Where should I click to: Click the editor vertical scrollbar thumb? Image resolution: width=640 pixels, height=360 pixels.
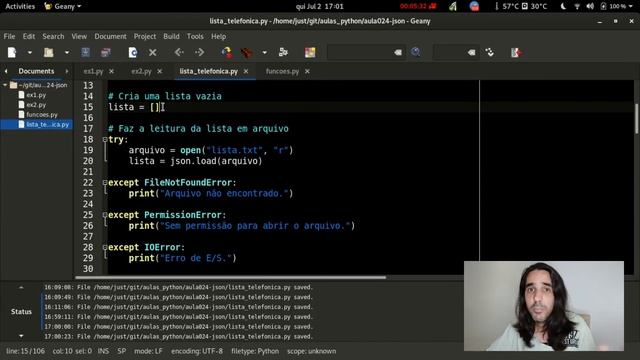(x=637, y=118)
